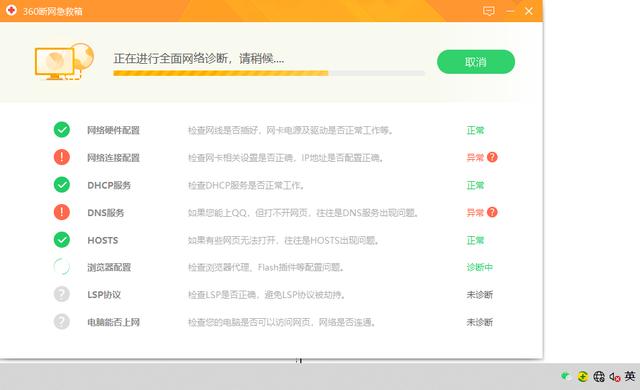Switch input method via 英 indicator
Viewport: 640px width, 390px height.
630,376
